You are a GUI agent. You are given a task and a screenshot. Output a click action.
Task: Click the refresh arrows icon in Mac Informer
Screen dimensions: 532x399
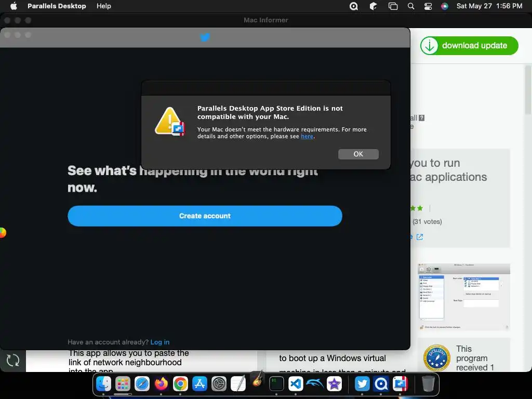(x=13, y=361)
